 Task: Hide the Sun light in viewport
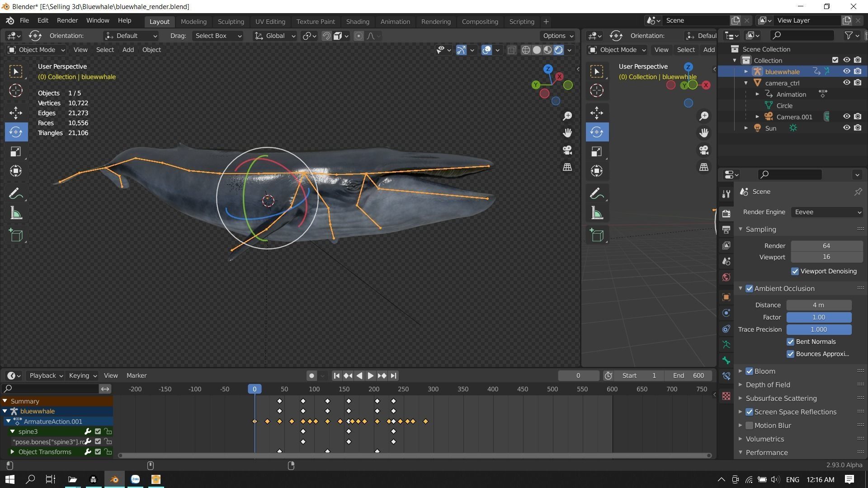846,128
